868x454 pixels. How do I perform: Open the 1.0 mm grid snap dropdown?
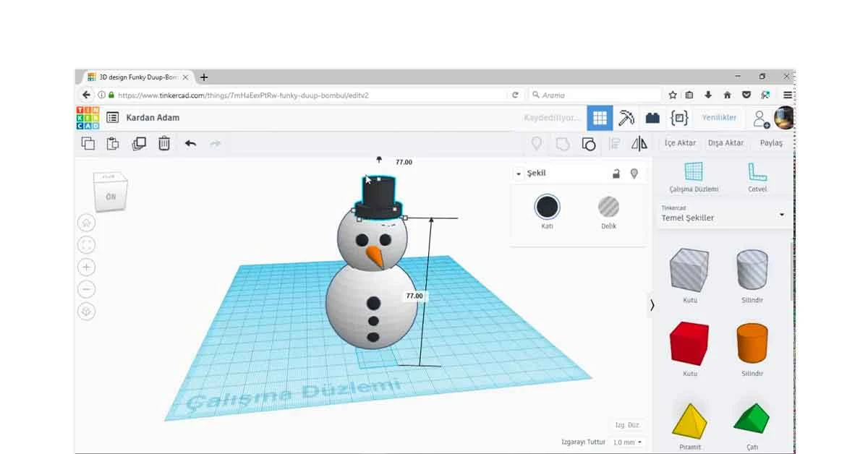[626, 442]
